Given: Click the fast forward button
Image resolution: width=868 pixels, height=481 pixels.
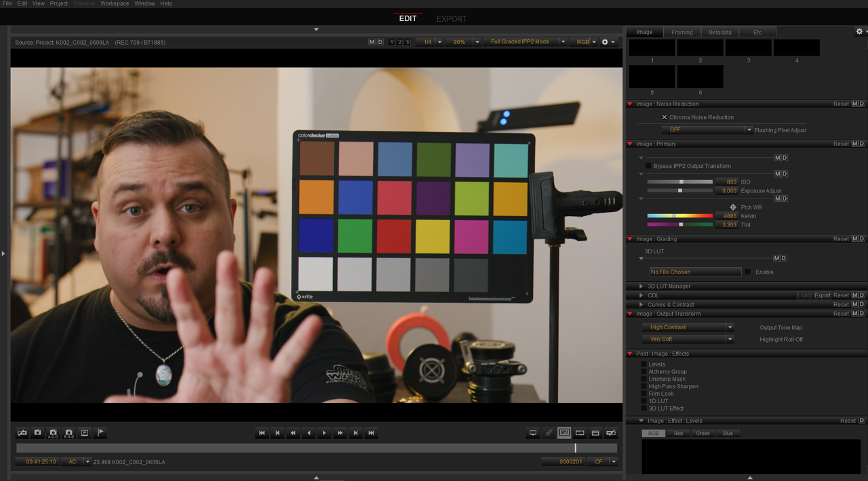Looking at the screenshot, I should pos(340,433).
